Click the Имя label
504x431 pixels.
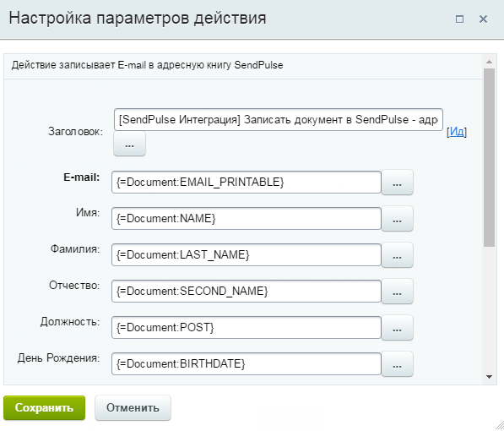(88, 213)
